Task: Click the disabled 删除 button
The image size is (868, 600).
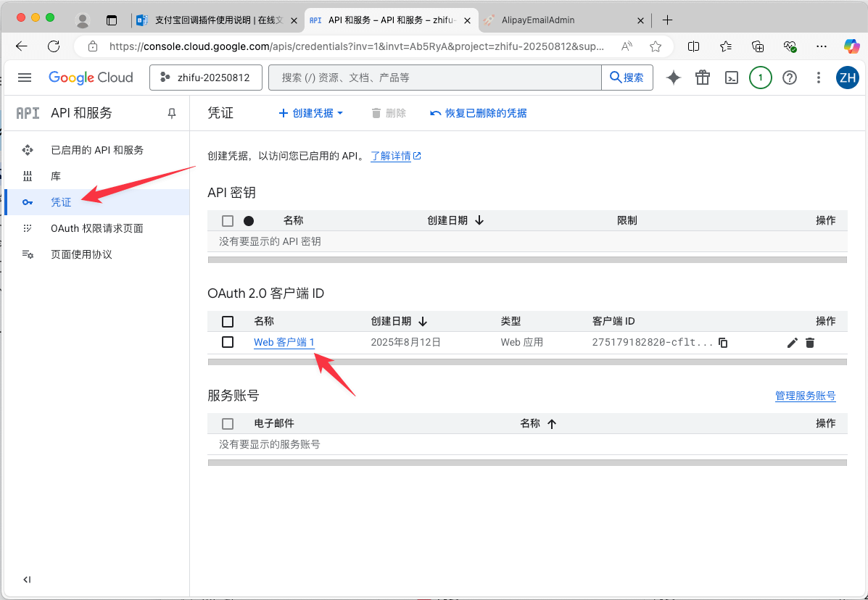Action: [389, 113]
